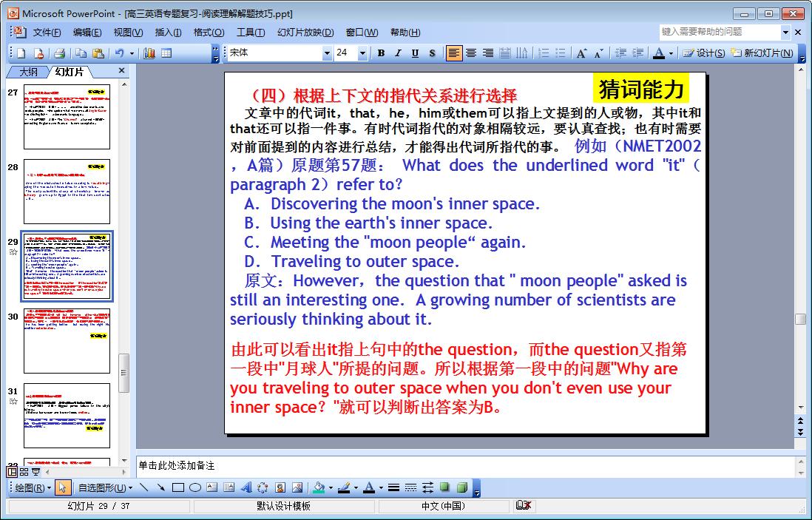Viewport: 812px width, 520px height.
Task: Toggle bold formatting
Action: [381, 53]
